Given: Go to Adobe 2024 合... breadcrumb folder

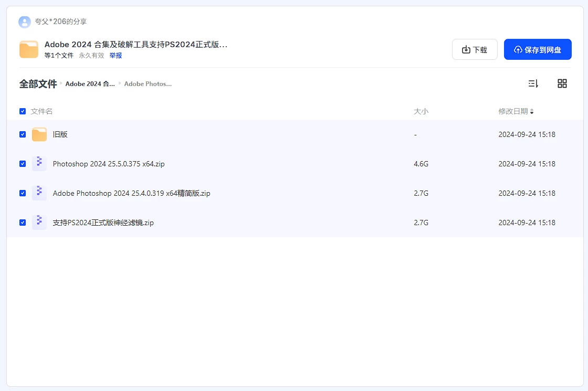Looking at the screenshot, I should [90, 84].
